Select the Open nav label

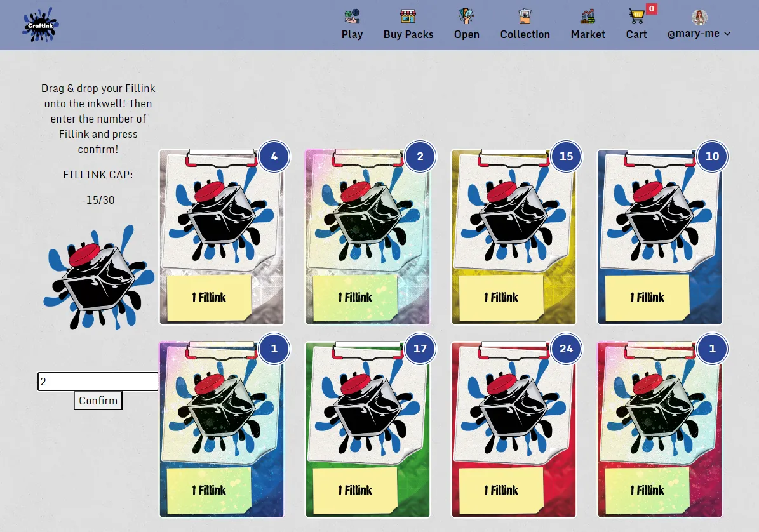pyautogui.click(x=467, y=34)
